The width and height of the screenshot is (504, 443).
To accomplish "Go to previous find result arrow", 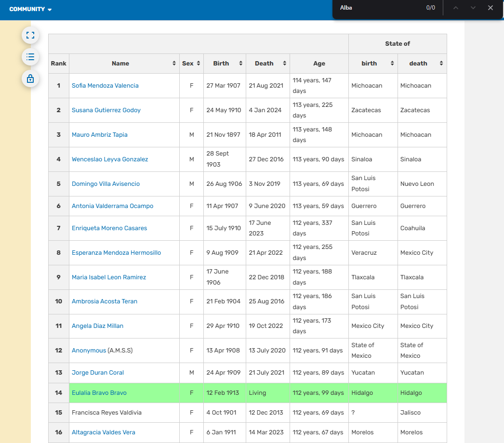I will point(455,8).
